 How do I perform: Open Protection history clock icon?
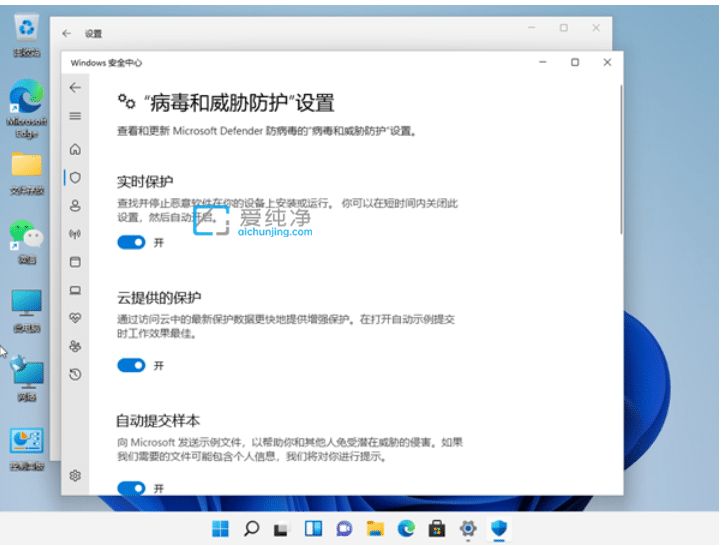(x=75, y=374)
